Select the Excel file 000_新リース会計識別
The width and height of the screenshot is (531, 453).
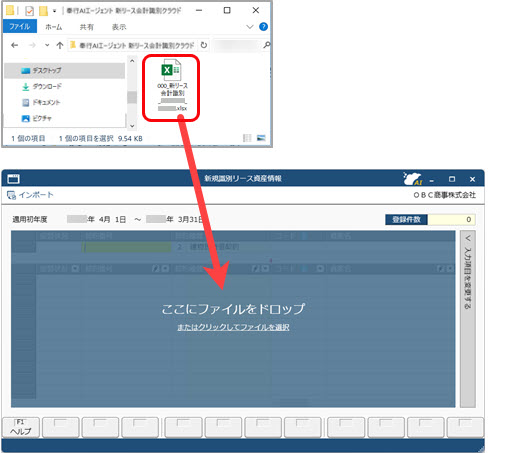[172, 87]
